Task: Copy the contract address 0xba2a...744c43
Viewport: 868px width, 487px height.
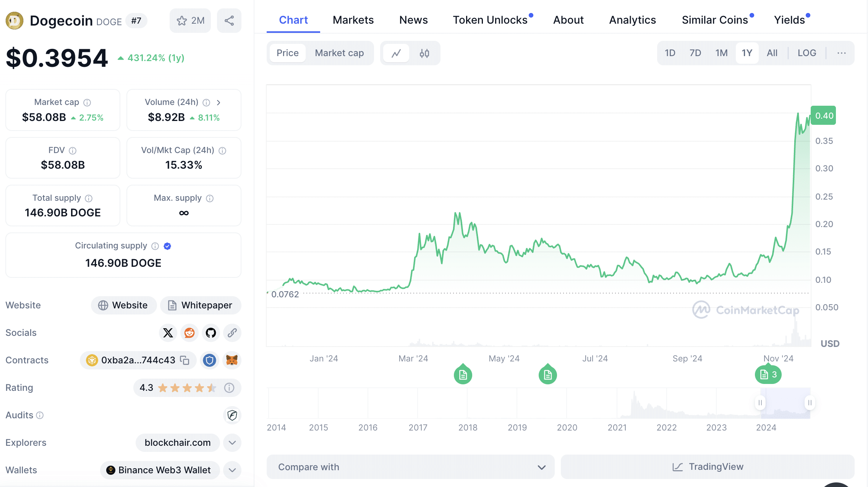Action: (185, 360)
